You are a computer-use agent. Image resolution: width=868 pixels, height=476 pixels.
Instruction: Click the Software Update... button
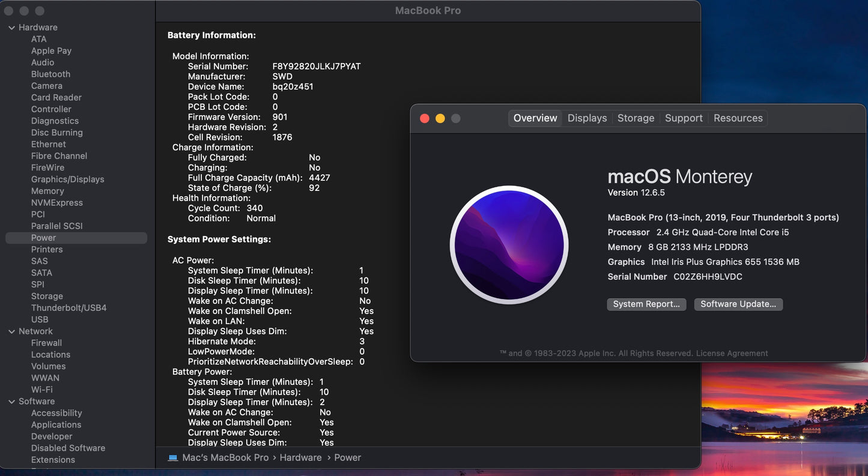(x=738, y=304)
